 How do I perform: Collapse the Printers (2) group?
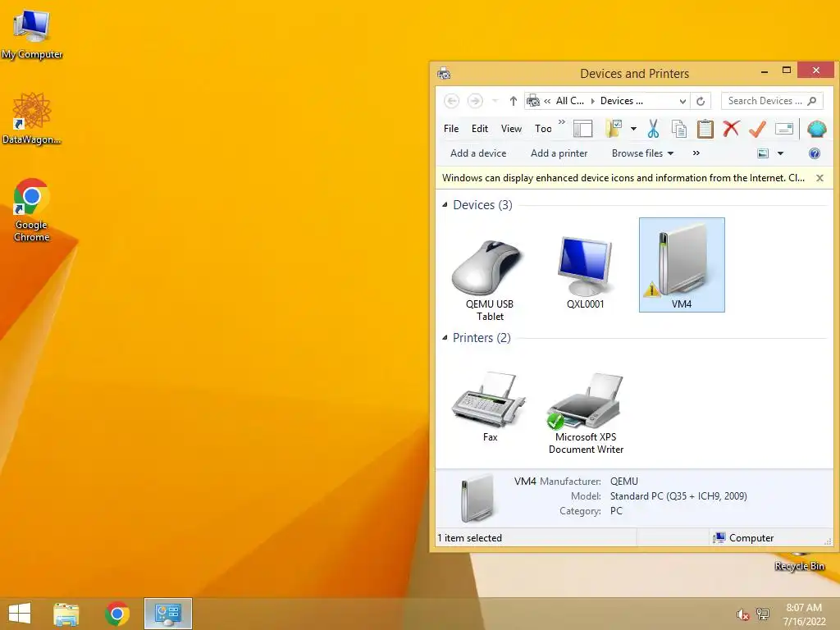tap(445, 337)
